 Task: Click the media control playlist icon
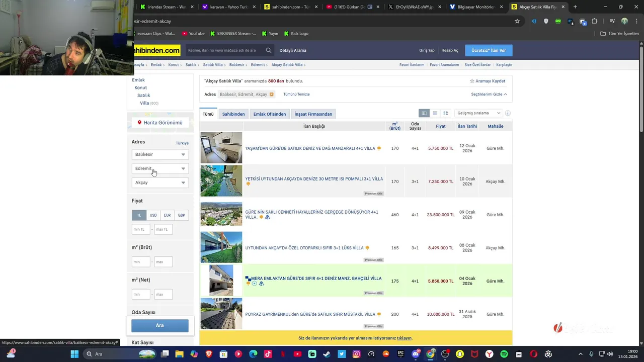click(612, 21)
